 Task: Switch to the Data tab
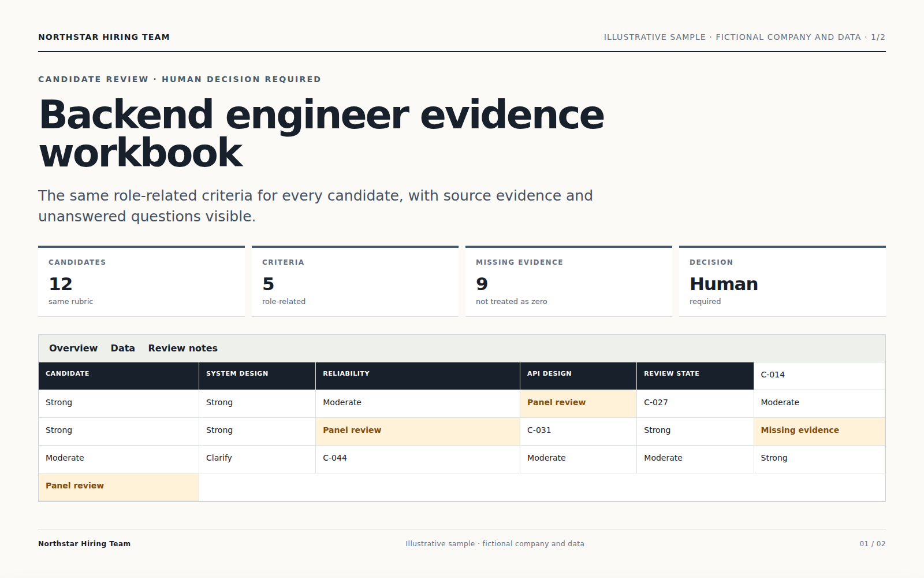(123, 348)
